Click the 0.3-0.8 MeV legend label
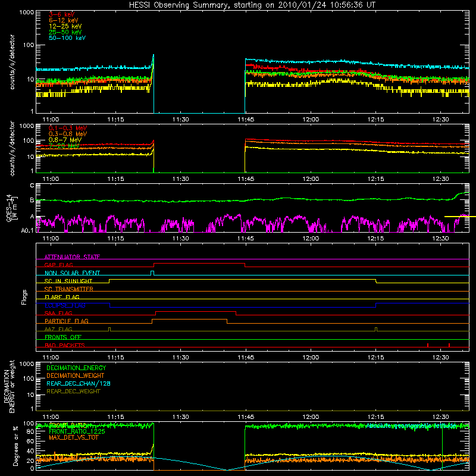476x476 pixels. coord(68,134)
